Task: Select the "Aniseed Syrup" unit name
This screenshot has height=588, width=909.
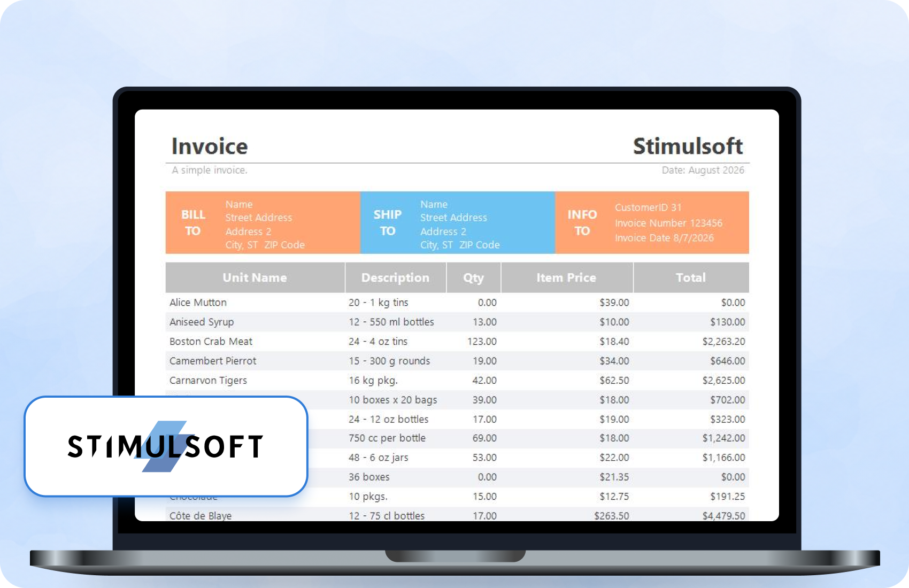Action: pos(202,322)
